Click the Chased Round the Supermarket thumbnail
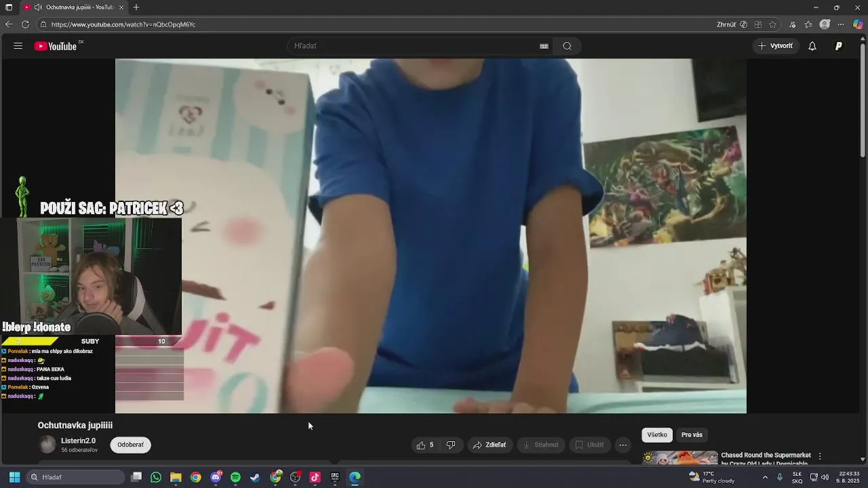868x488 pixels. coord(680,458)
